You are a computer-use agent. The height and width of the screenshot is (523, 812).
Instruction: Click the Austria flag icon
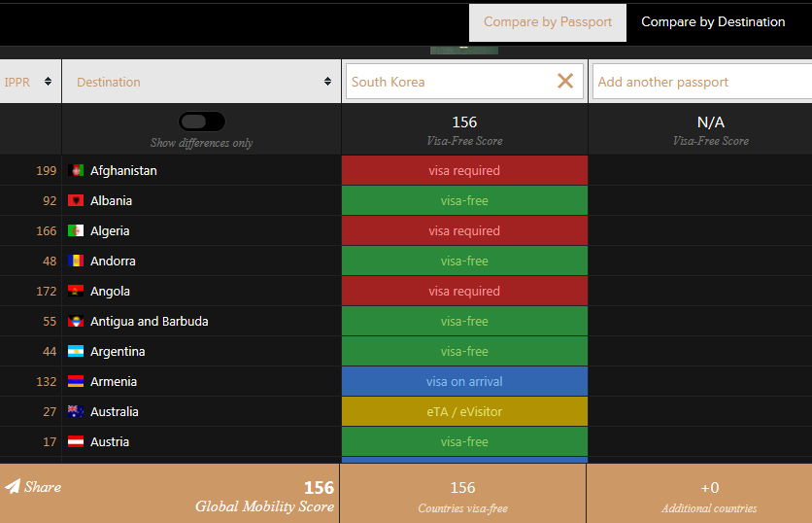76,441
